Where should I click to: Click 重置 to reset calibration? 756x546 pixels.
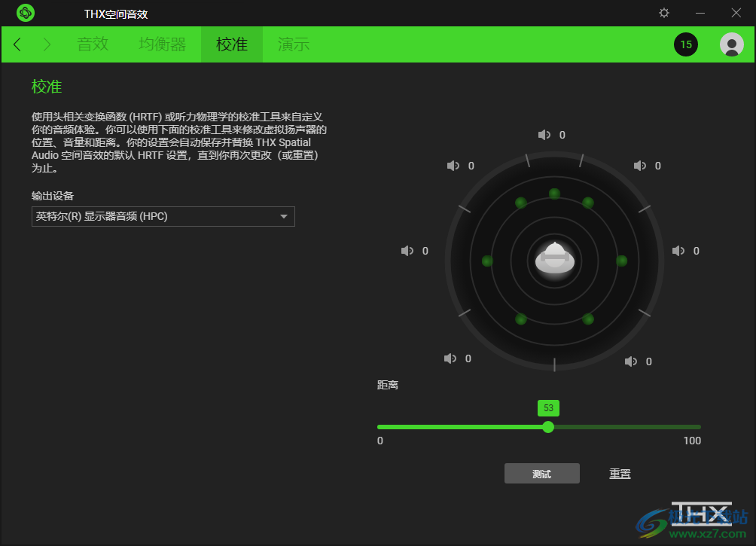620,473
